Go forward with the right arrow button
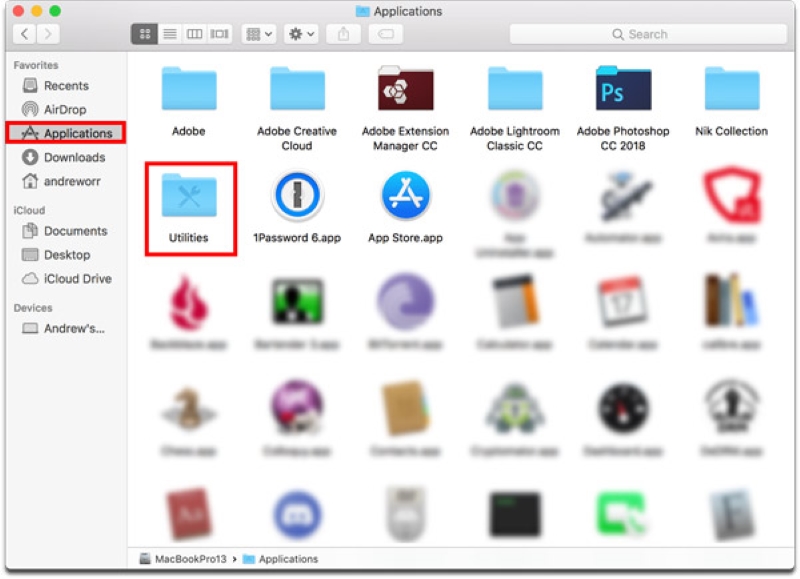Viewport: 800px width, 579px height. coord(48,34)
